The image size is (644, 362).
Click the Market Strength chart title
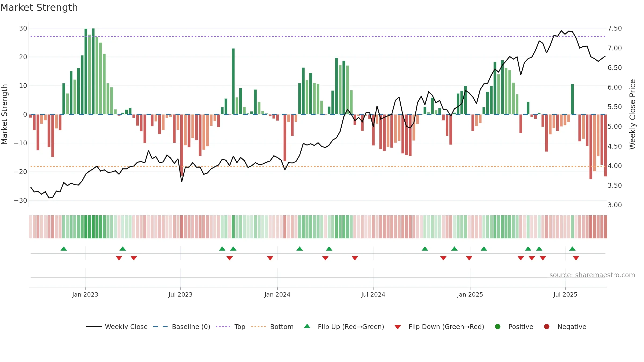tap(39, 8)
